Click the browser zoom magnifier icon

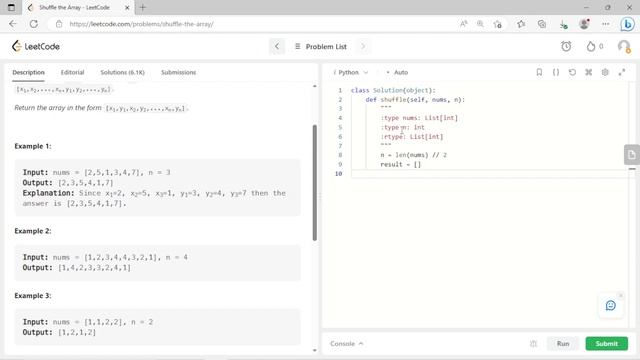click(480, 24)
